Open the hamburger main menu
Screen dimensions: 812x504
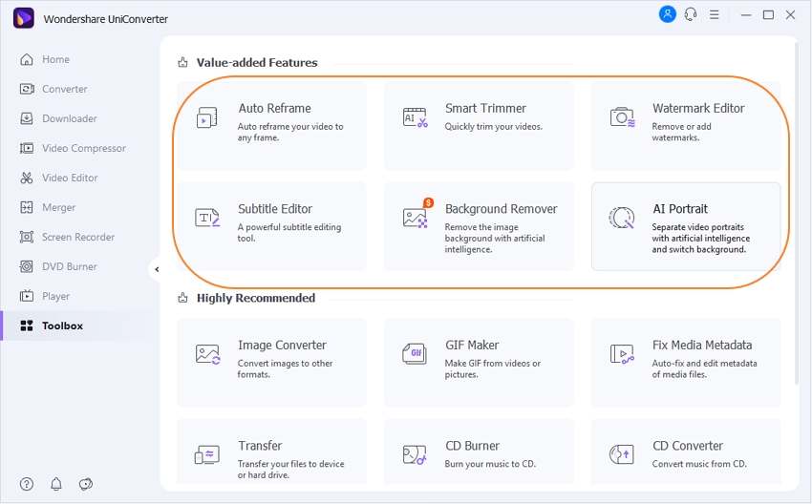click(x=715, y=15)
